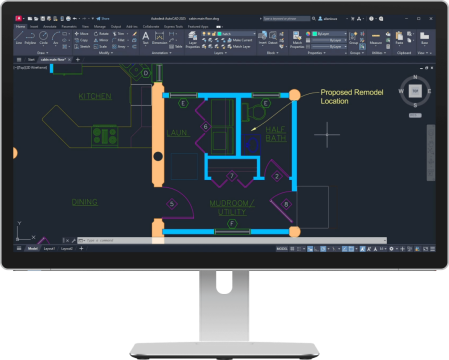Select the Circle tool
This screenshot has height=360, width=449.
(43, 37)
